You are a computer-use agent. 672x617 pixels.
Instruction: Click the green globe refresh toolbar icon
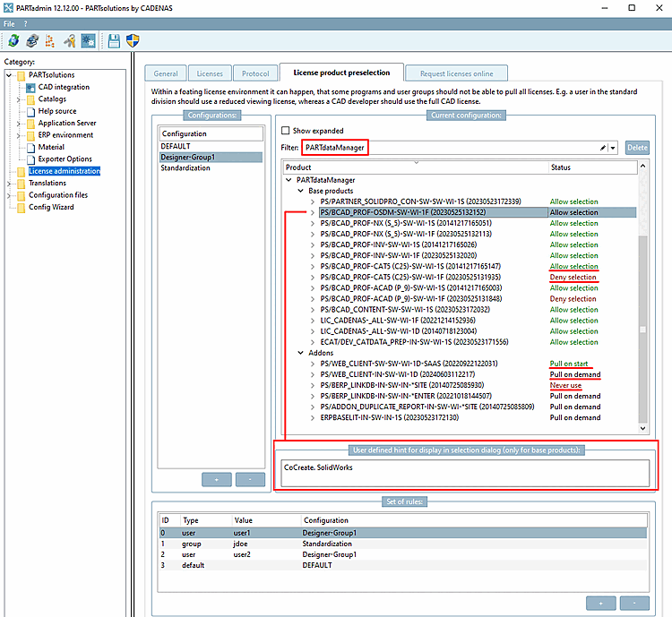13,40
